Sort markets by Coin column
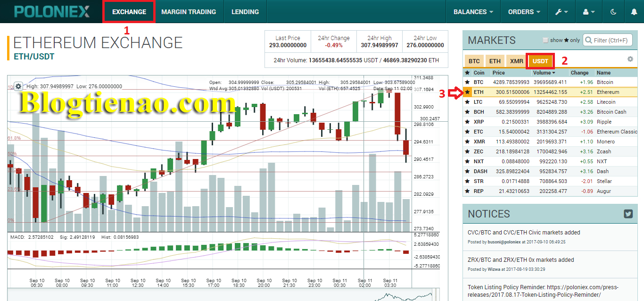 coord(479,73)
